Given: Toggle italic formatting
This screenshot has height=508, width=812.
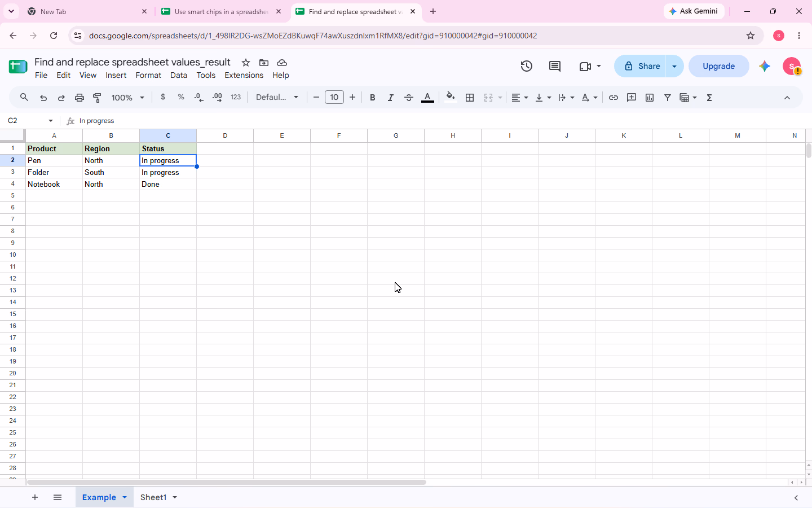Looking at the screenshot, I should [x=391, y=98].
